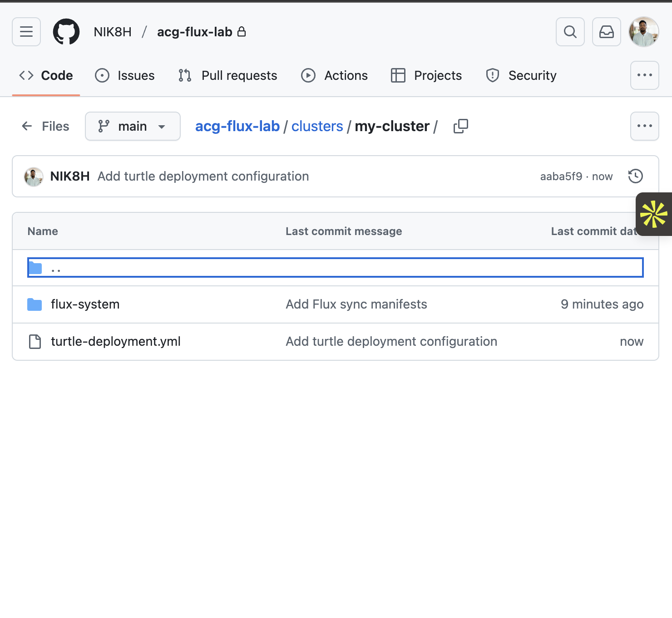Expand the kebab menu next to the file list
Image resolution: width=672 pixels, height=618 pixels.
(x=644, y=126)
